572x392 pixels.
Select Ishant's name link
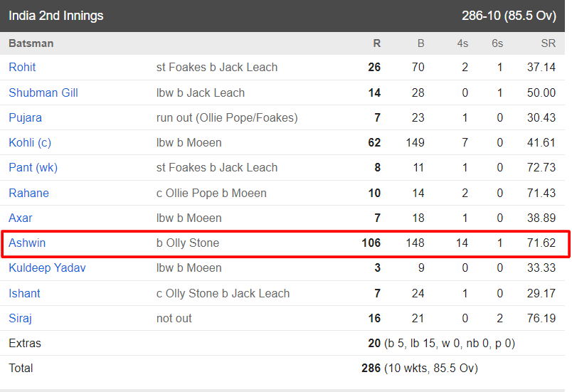(x=24, y=293)
